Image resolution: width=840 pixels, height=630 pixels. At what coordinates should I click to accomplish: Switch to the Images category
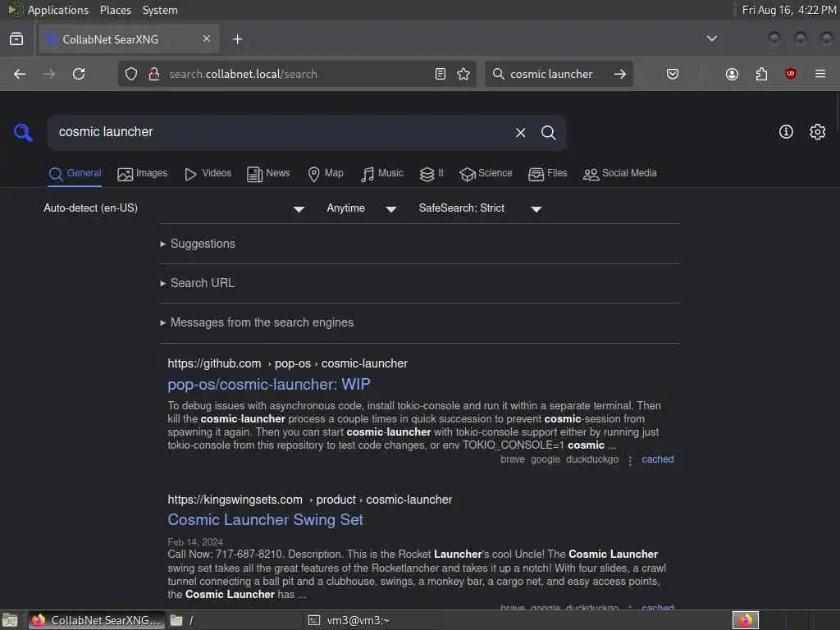click(143, 174)
